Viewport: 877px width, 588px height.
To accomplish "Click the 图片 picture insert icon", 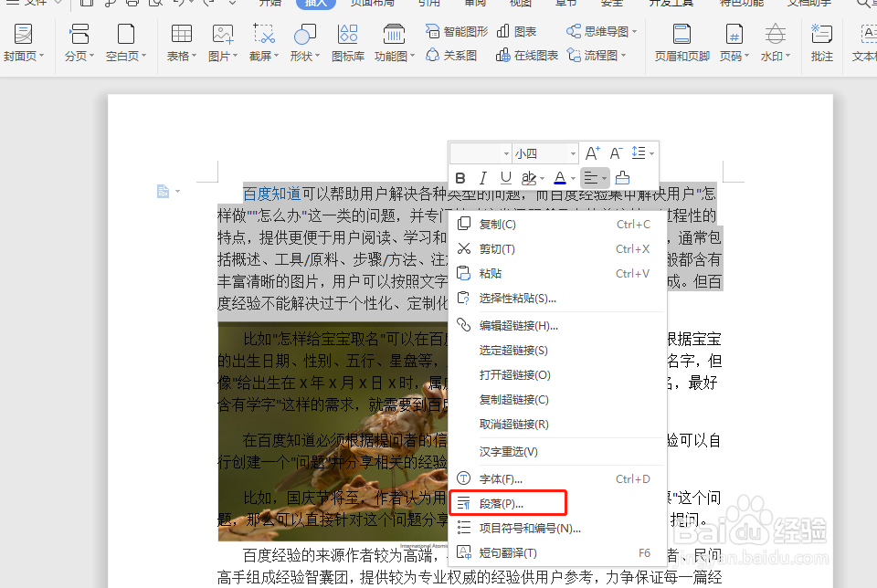I will coord(223,35).
